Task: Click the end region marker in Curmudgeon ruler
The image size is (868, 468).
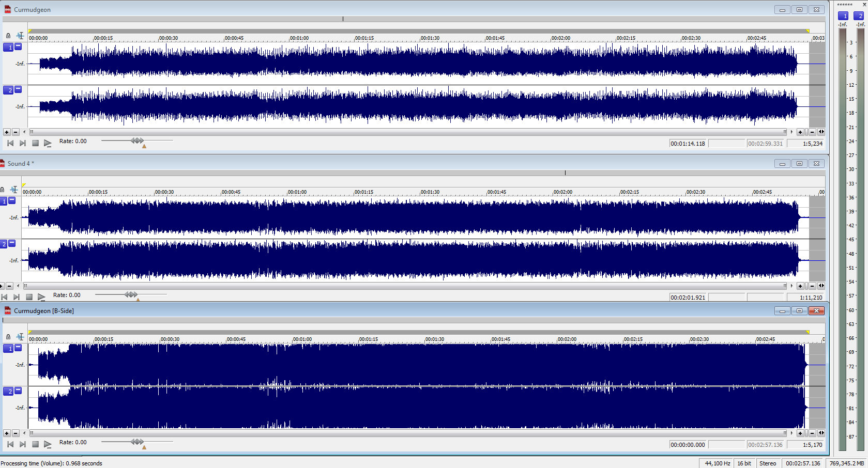Action: point(807,31)
